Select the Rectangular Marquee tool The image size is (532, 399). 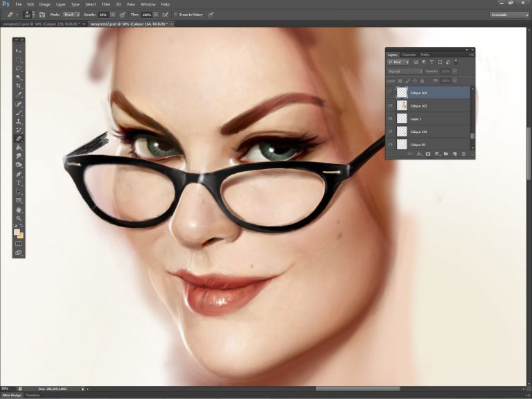click(19, 60)
